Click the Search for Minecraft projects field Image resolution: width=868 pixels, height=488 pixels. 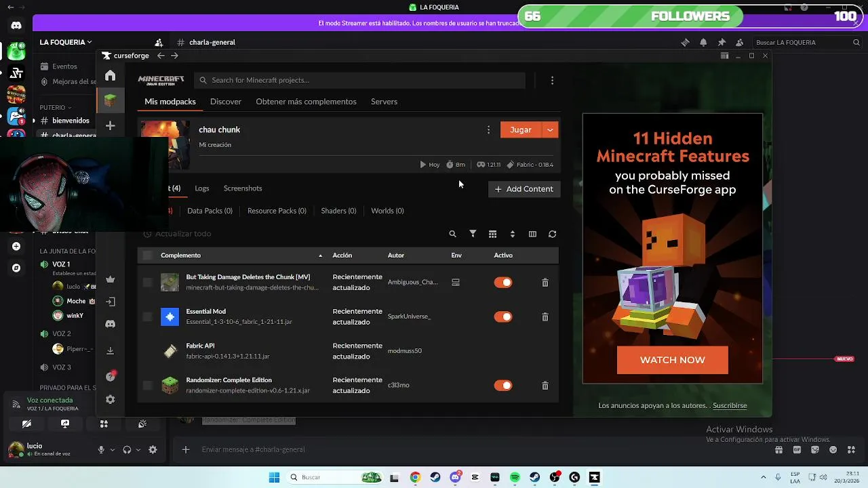click(x=359, y=80)
